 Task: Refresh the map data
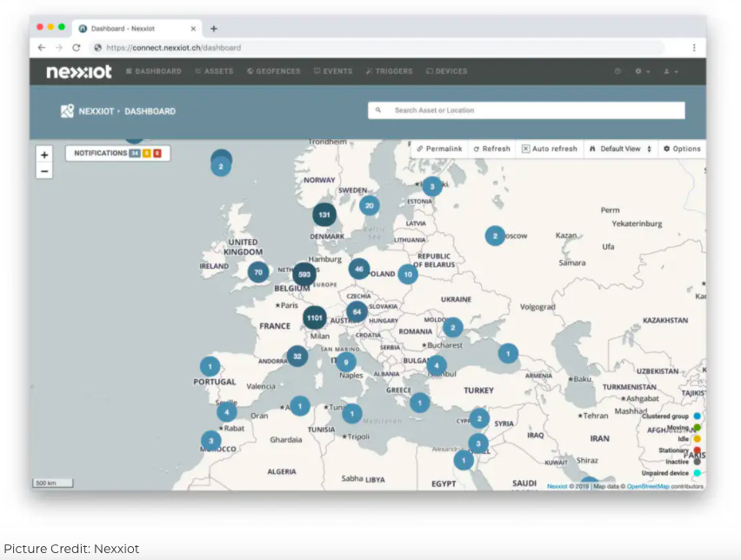point(492,149)
